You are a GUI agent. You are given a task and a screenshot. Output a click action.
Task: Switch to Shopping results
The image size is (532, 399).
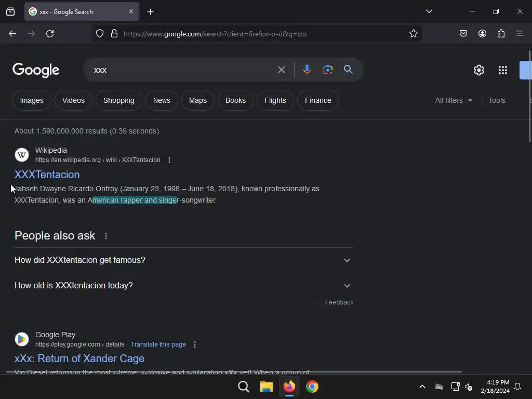119,100
